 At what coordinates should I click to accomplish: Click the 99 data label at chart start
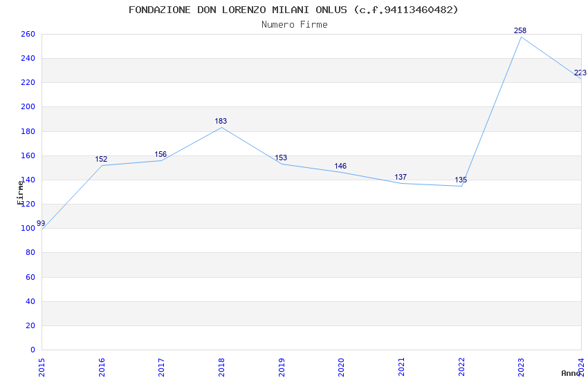click(x=41, y=223)
